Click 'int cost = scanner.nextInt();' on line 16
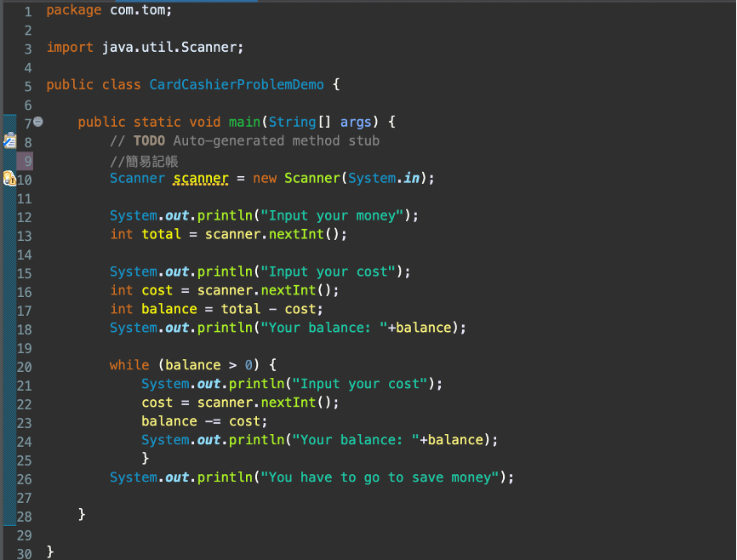Screen dimensions: 737x560 point(224,290)
